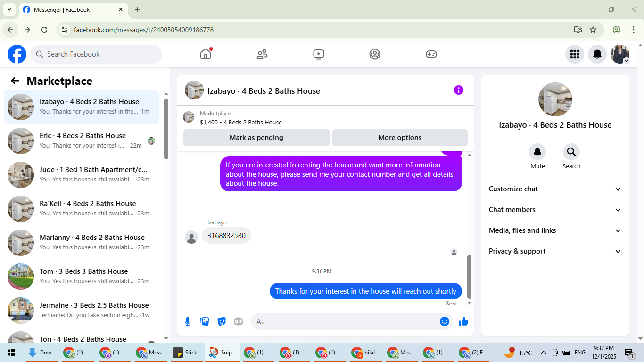
Task: Choose a GIF icon
Action: [x=239, y=321]
